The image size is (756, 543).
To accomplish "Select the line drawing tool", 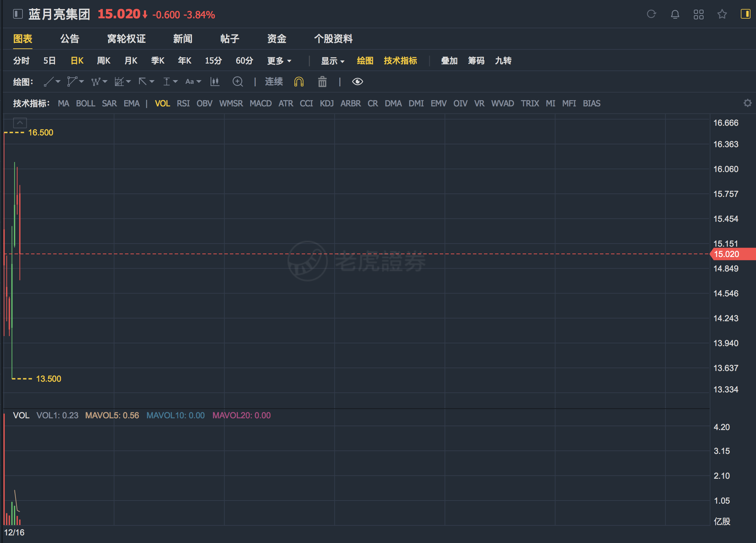I will coord(48,82).
